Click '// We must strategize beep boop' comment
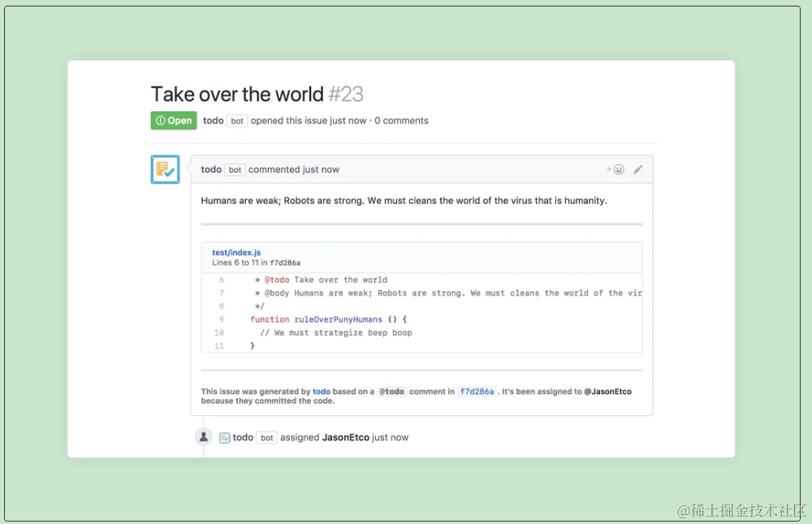The height and width of the screenshot is (524, 812). click(x=336, y=333)
